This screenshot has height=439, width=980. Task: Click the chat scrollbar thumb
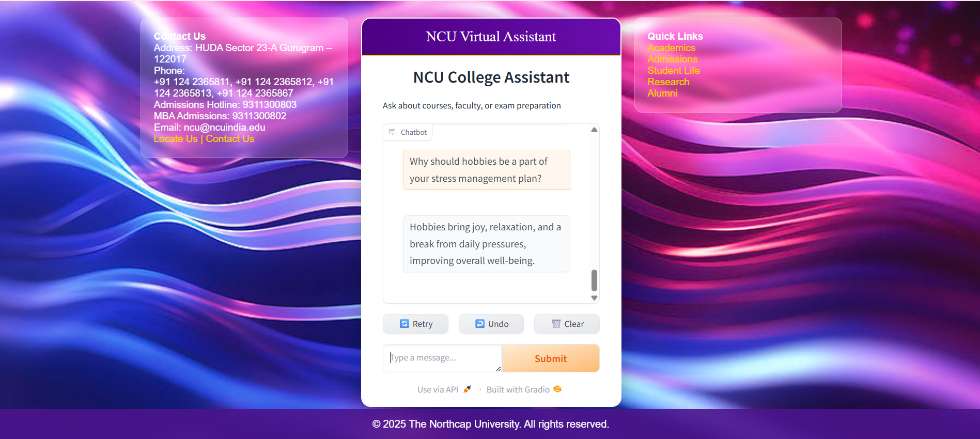[594, 280]
